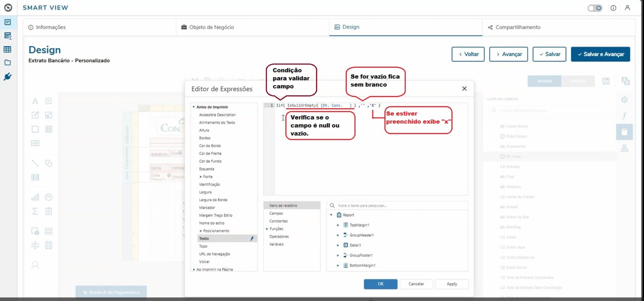Expand the Funções category
The height and width of the screenshot is (301, 644).
[267, 228]
